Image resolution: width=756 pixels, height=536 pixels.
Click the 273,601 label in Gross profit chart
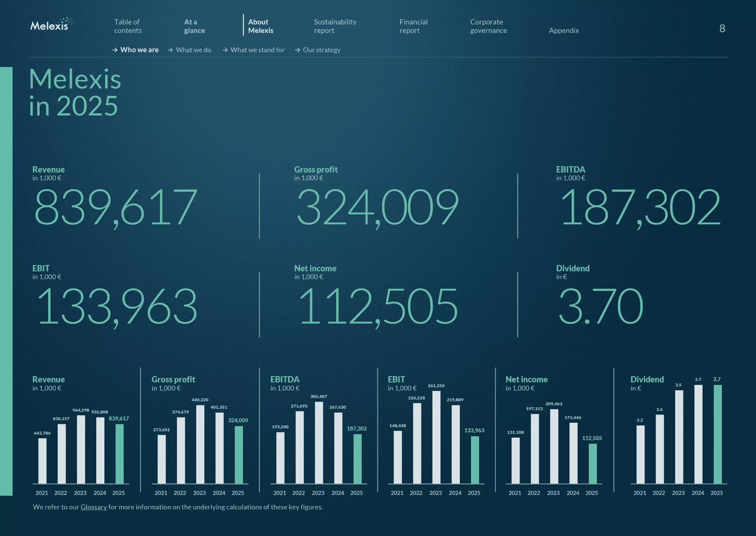pos(161,430)
